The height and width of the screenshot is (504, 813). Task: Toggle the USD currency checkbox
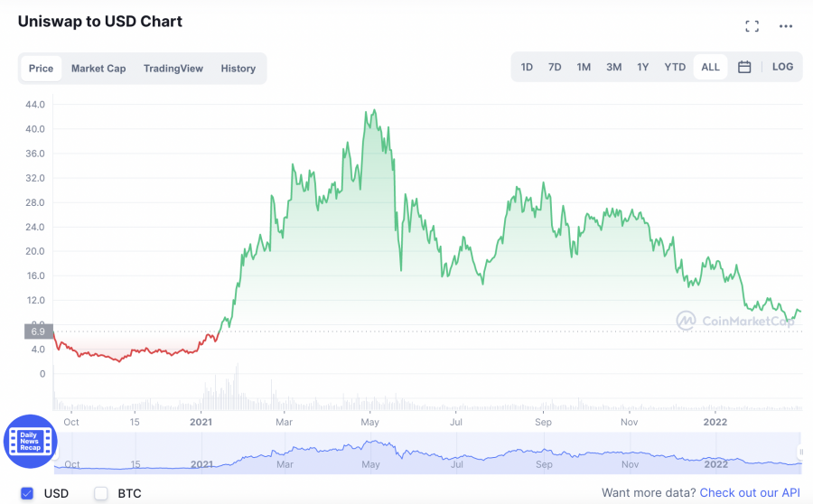tap(27, 493)
